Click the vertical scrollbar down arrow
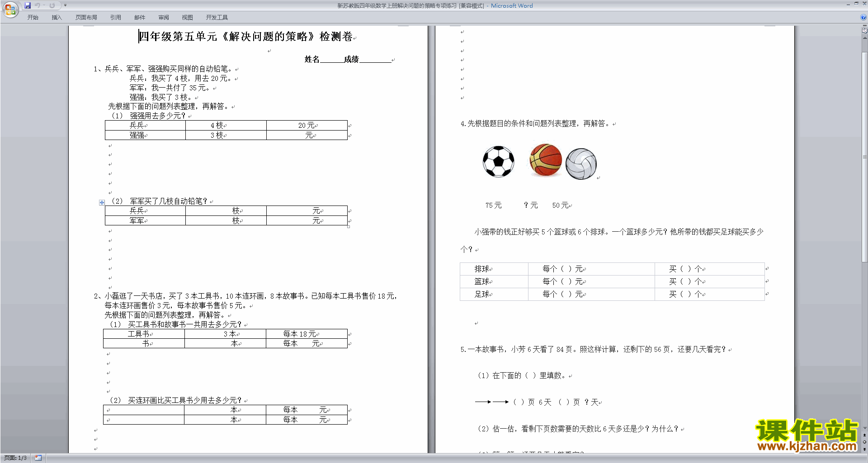 [865, 428]
